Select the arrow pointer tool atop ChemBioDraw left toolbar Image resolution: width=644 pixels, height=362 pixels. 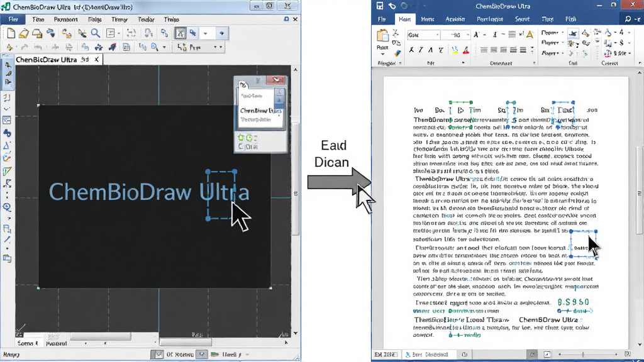(8, 65)
